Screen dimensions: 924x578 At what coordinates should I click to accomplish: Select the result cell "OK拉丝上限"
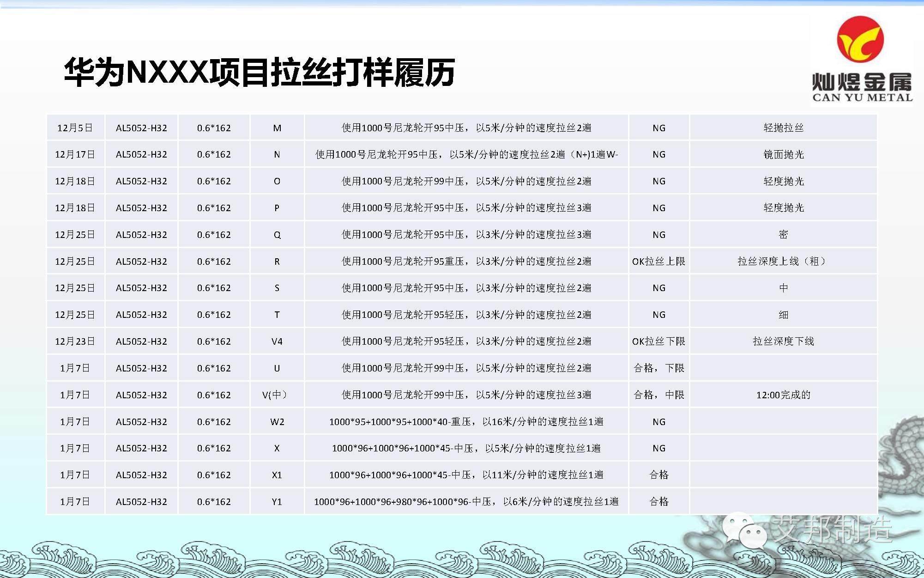(659, 262)
